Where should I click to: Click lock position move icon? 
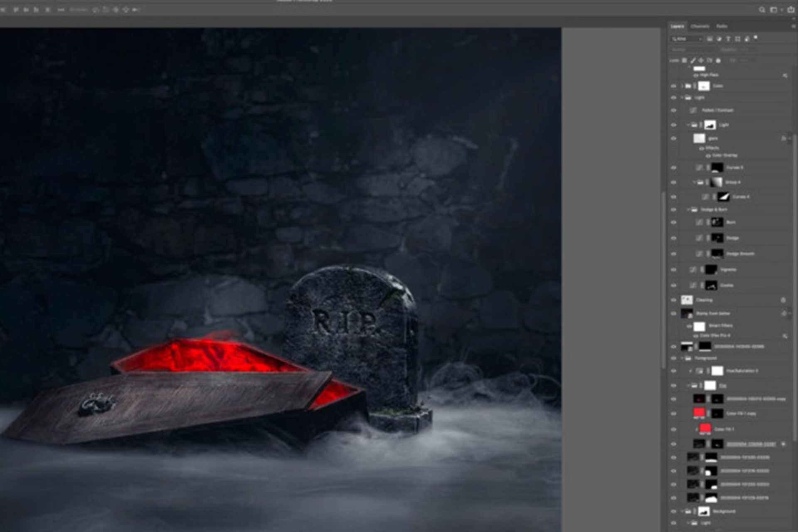(701, 61)
